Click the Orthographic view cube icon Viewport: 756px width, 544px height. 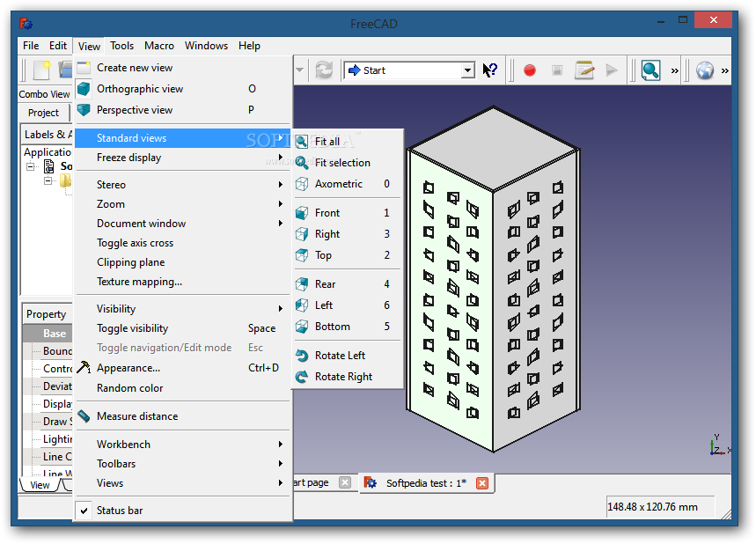point(84,89)
